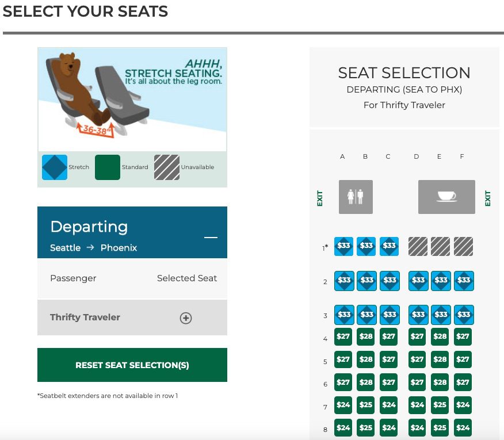Toggle seat 6A selection on

click(x=343, y=382)
